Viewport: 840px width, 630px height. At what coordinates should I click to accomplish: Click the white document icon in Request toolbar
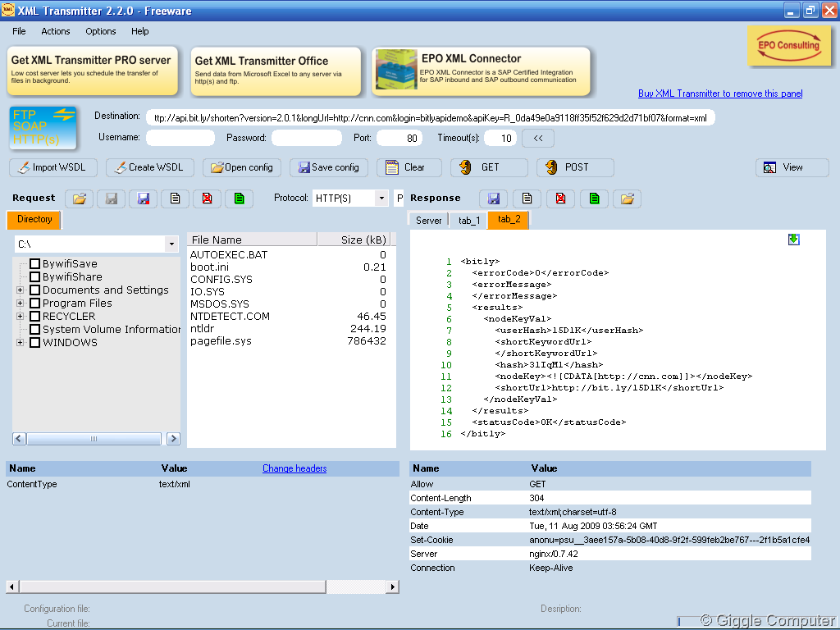pos(176,199)
